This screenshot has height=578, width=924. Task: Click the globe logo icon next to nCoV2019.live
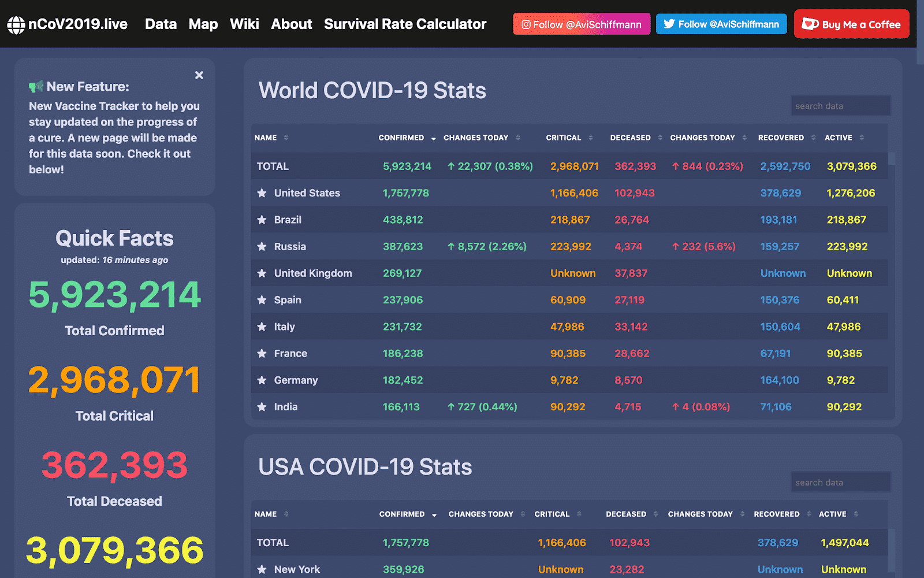pos(16,25)
